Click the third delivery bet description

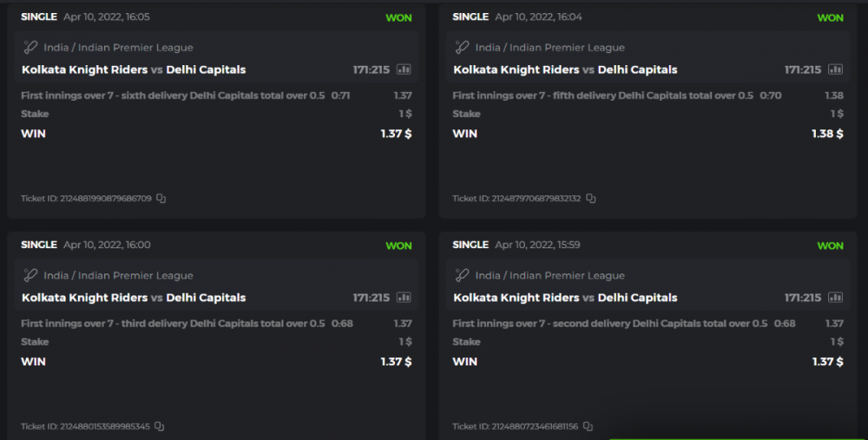click(172, 324)
